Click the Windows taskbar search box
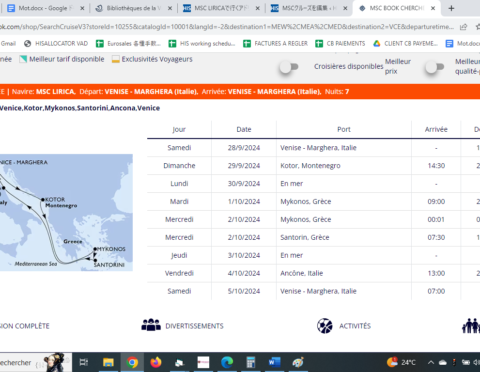This screenshot has height=372, width=480. (36, 362)
